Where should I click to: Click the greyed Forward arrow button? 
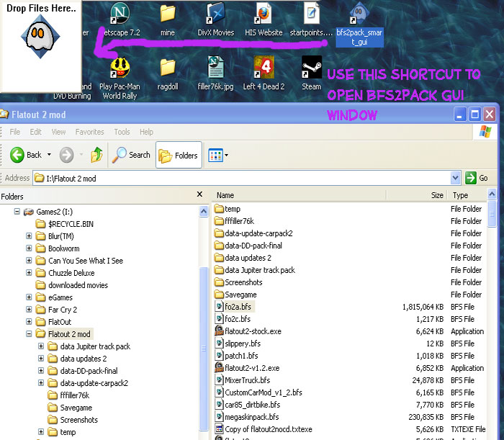coord(66,155)
